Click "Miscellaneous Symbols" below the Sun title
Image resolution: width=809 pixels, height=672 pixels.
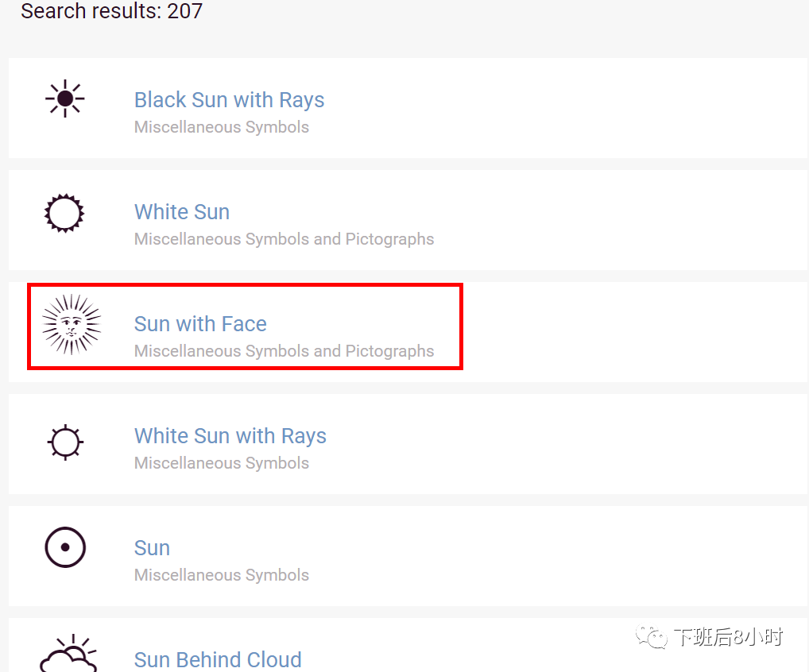pos(222,575)
